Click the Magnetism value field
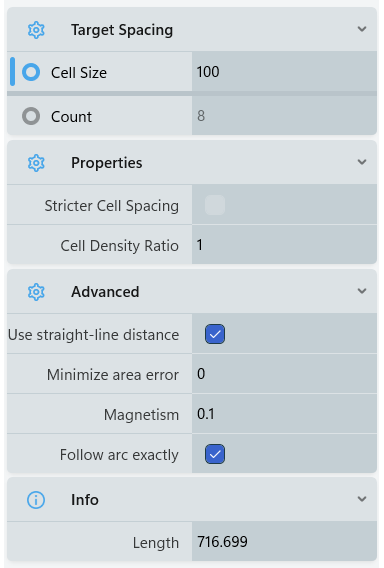The height and width of the screenshot is (568, 384). point(284,414)
